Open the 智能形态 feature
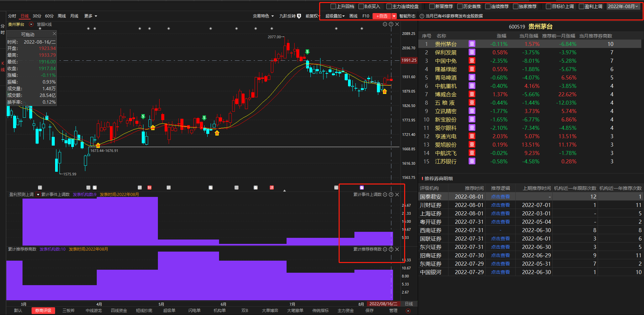This screenshot has width=644, height=315. (x=407, y=16)
